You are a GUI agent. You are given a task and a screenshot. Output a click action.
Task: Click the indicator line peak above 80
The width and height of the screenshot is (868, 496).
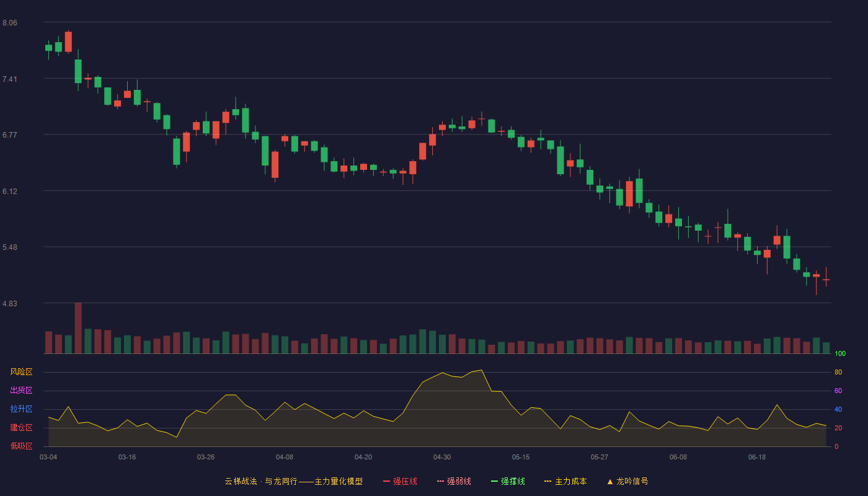click(x=481, y=370)
